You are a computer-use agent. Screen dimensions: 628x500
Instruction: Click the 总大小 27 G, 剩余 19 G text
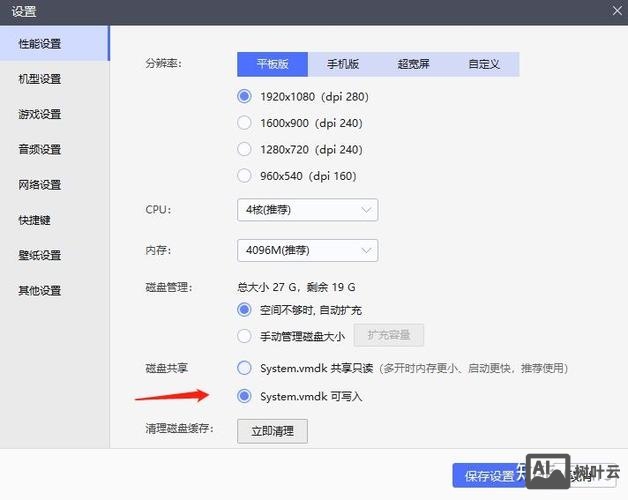[x=296, y=287]
